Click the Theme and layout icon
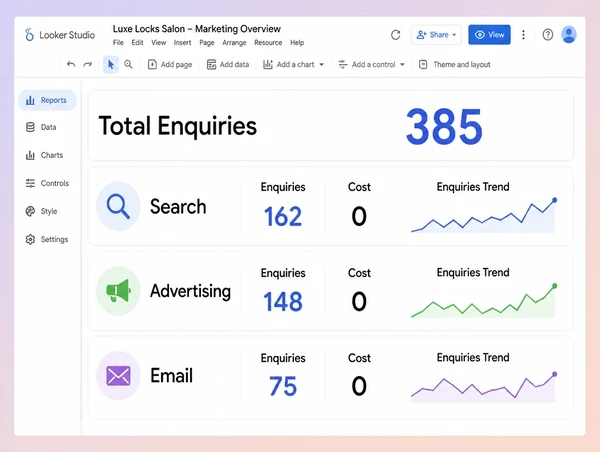 tap(423, 65)
